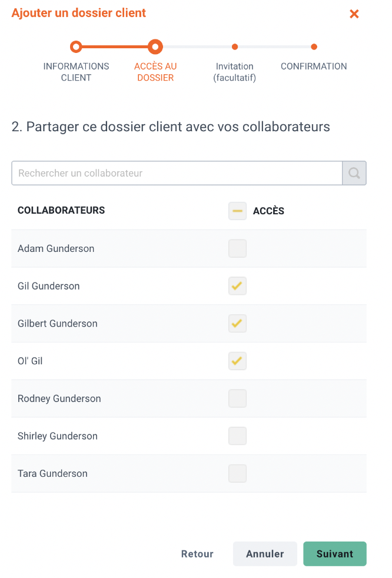Check the Shirley Gunderson access box

point(237,436)
